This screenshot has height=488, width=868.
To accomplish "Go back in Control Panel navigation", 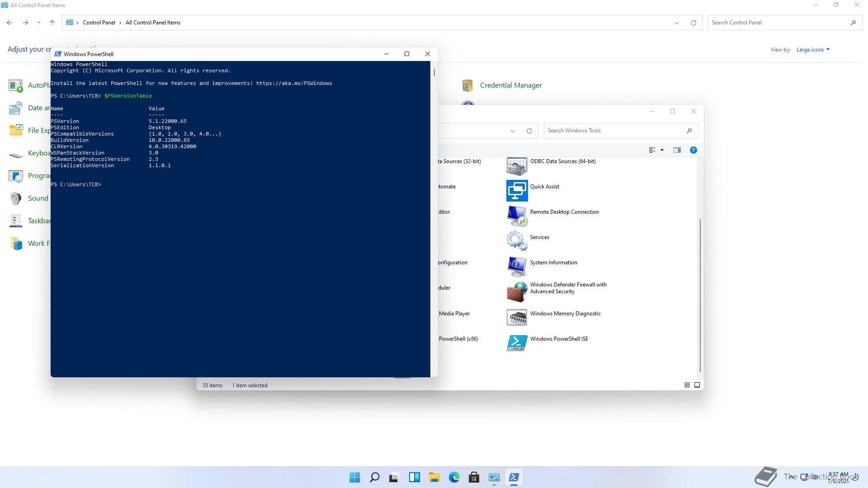I will pyautogui.click(x=9, y=23).
